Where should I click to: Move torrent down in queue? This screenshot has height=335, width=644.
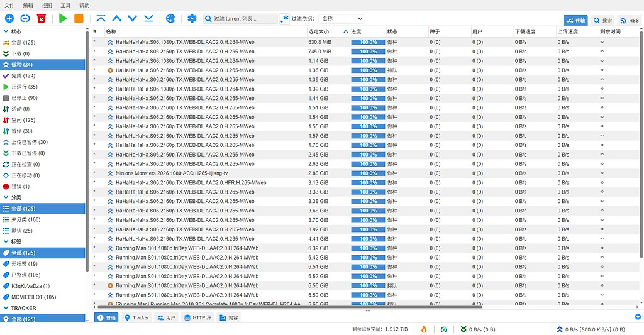coord(132,18)
